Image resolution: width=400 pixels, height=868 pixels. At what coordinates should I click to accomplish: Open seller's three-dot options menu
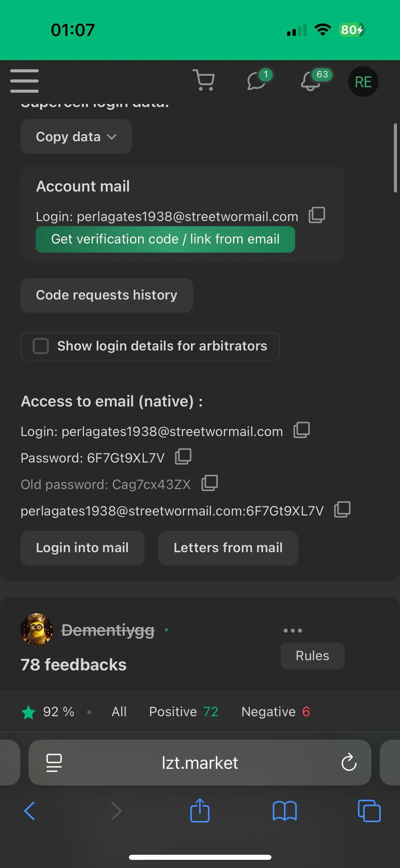[293, 631]
